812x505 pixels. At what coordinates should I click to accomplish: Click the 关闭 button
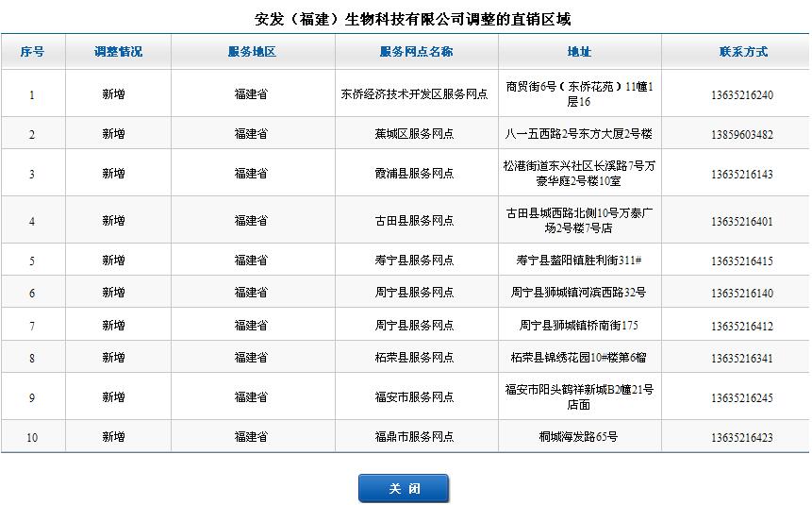click(404, 488)
